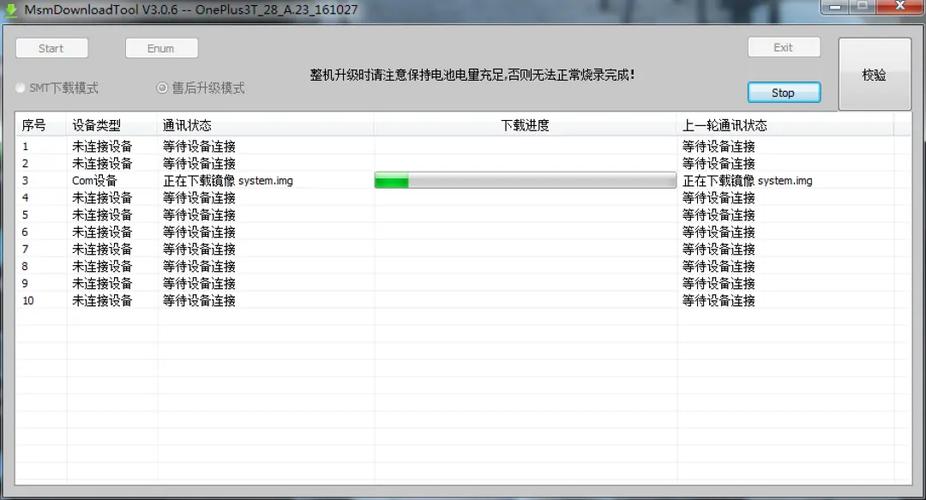Click 等待设备连接 上一轮通讯状态 cell in row 6

[x=719, y=232]
